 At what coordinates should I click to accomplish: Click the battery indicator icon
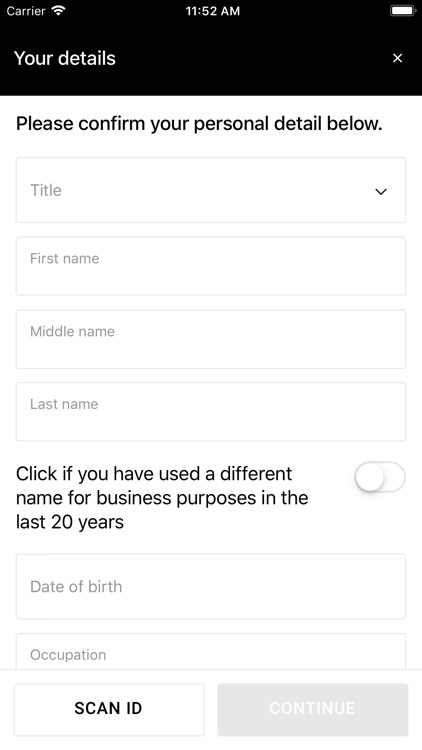click(x=402, y=11)
